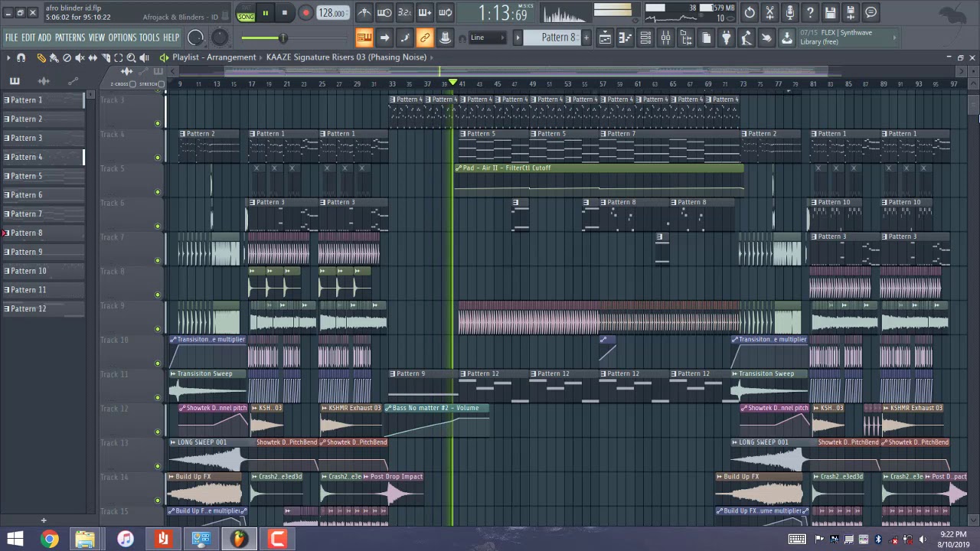Open the Plugin picker icon
This screenshot has height=551, width=980.
tap(726, 38)
